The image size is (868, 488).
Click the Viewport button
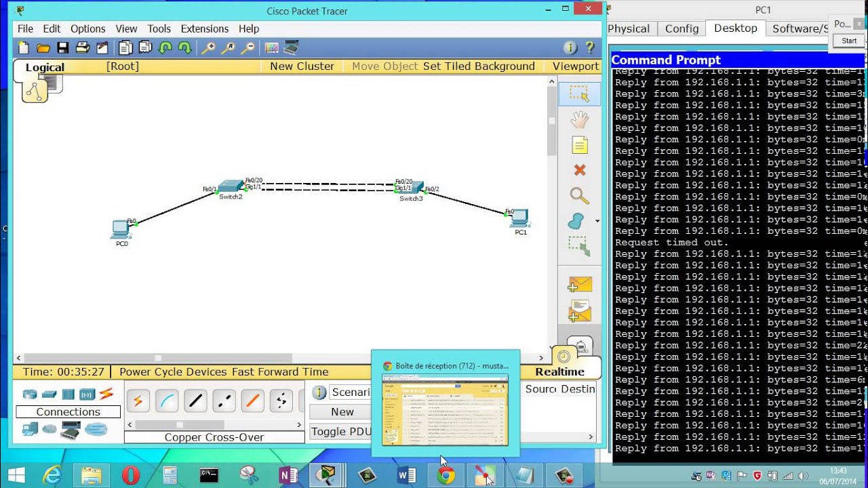coord(576,66)
